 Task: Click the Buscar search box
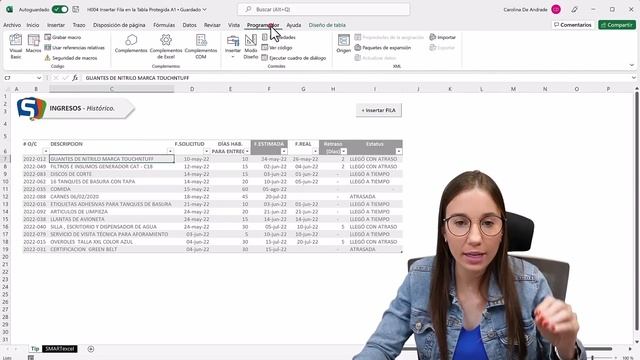coord(324,9)
